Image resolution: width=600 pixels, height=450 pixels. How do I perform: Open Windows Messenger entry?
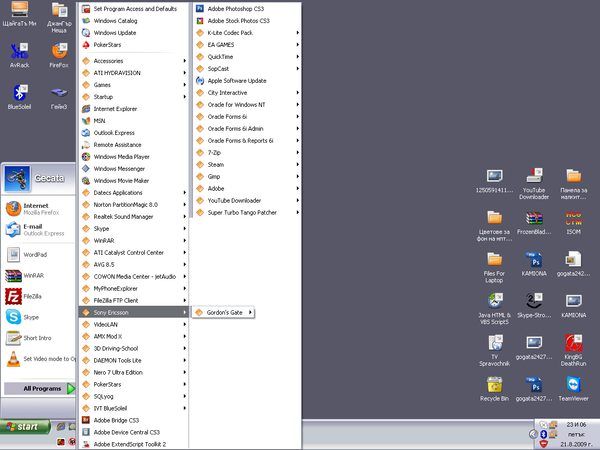pos(134,169)
